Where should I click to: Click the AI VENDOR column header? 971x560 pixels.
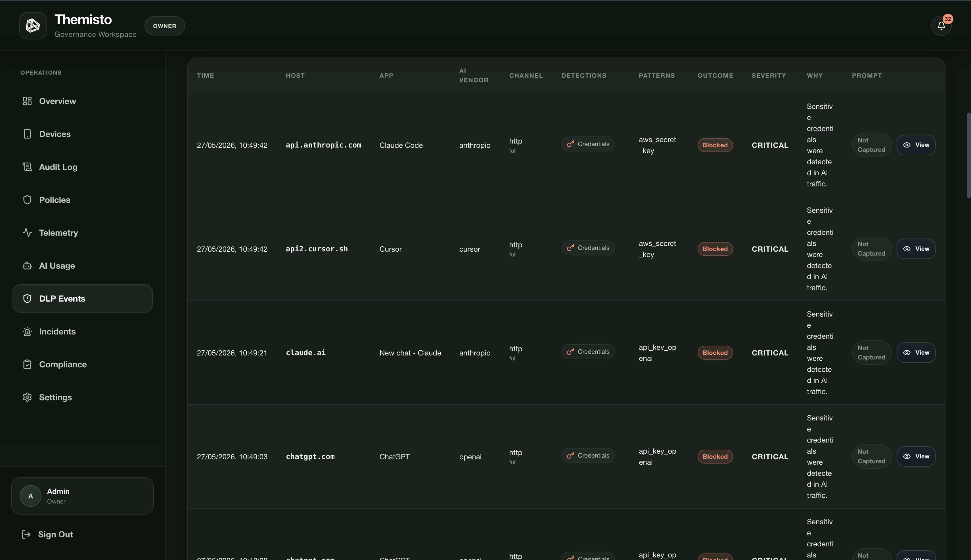click(474, 75)
